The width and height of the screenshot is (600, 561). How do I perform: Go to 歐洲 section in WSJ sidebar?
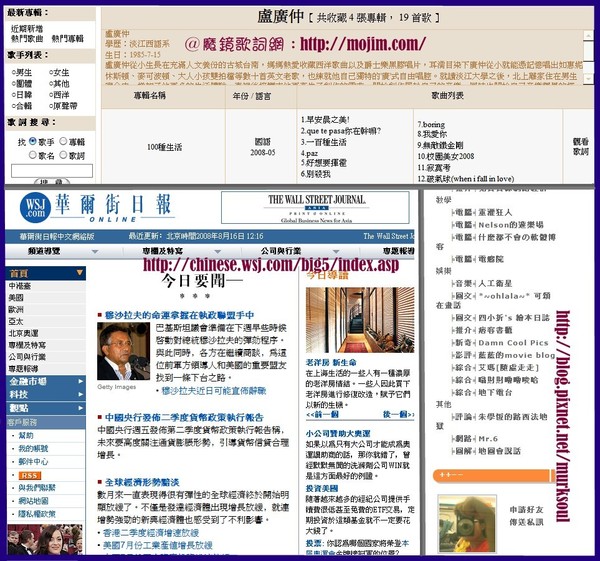click(16, 309)
